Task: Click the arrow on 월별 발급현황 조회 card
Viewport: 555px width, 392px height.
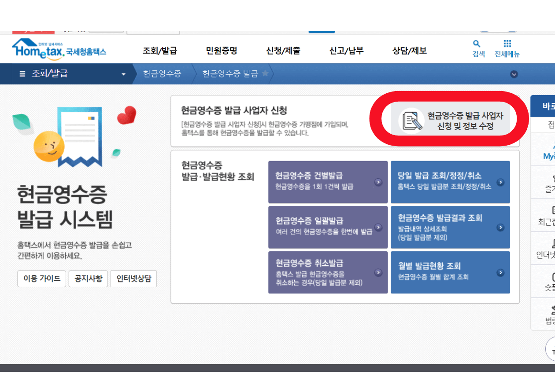Action: click(500, 272)
